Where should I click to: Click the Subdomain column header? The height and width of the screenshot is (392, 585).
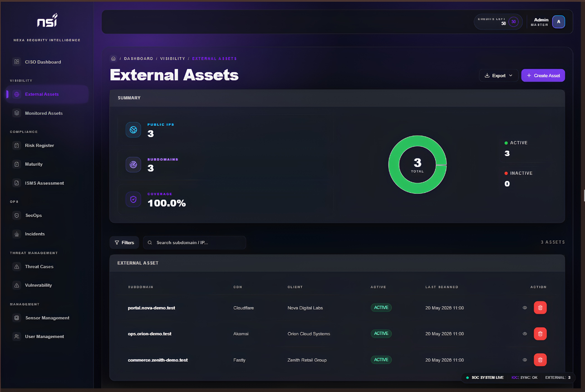(140, 287)
